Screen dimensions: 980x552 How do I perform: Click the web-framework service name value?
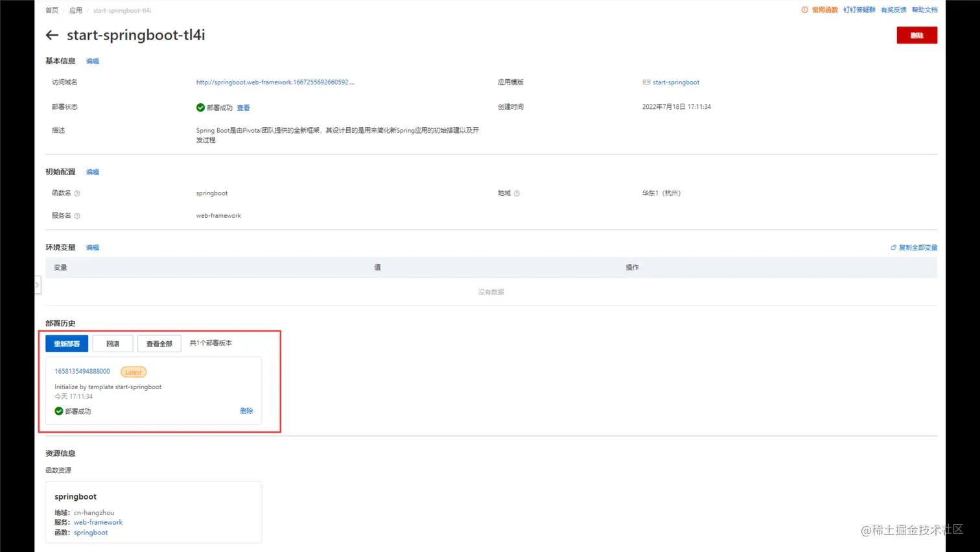click(218, 216)
